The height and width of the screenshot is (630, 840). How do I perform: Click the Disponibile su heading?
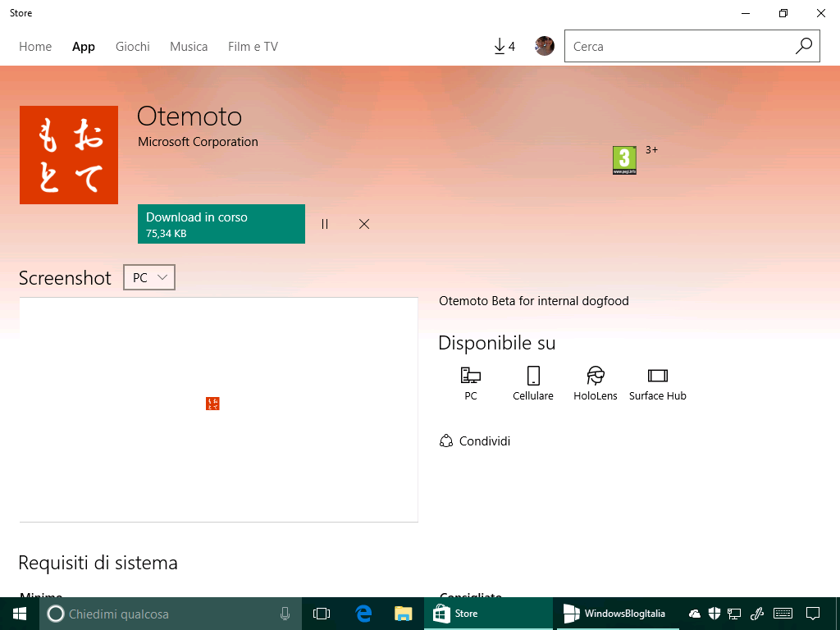pos(496,343)
